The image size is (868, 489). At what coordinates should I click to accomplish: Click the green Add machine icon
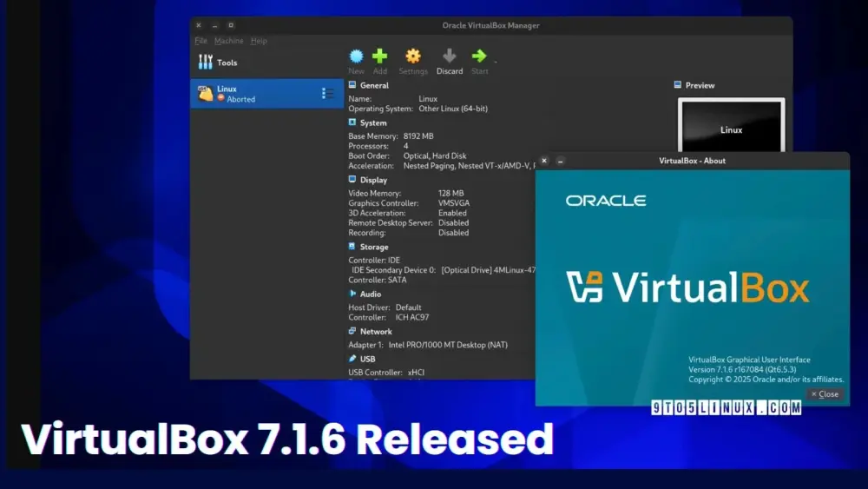[380, 56]
